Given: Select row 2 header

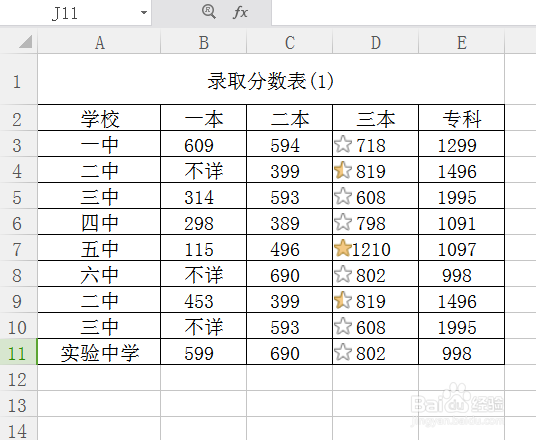Looking at the screenshot, I should pos(18,119).
